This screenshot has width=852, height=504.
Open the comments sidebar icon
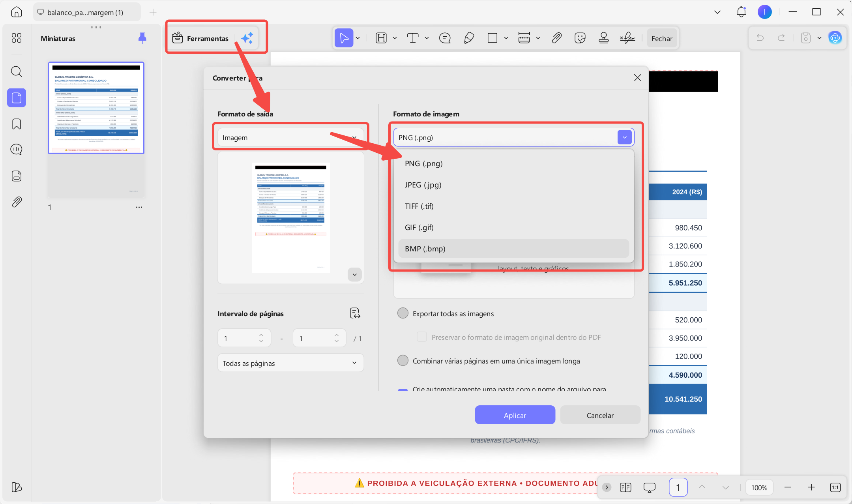tap(16, 150)
